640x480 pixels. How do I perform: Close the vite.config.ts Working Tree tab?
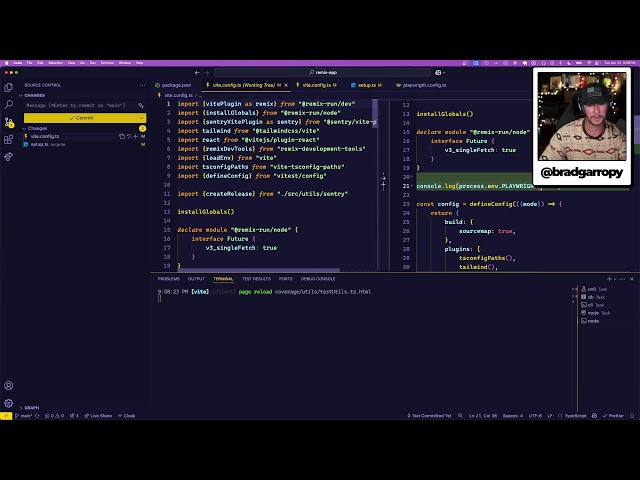pos(286,85)
